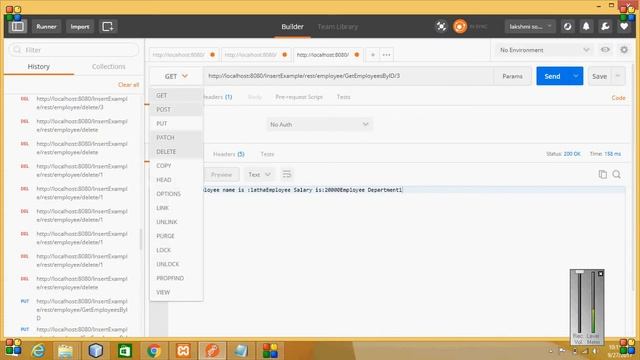Click the Level Meter bar
Screen dimensions: 640x360
(593, 302)
